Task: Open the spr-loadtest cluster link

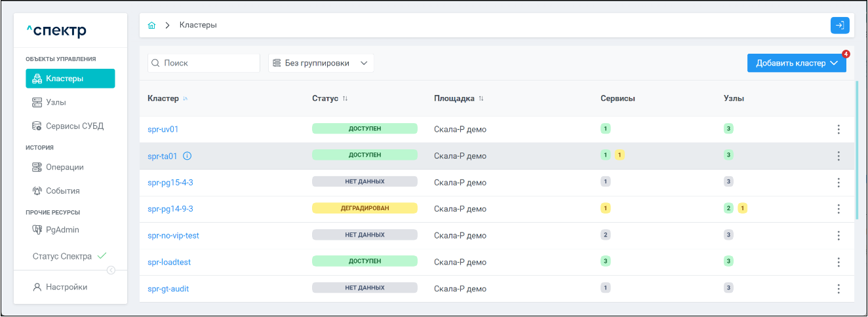Action: 169,262
